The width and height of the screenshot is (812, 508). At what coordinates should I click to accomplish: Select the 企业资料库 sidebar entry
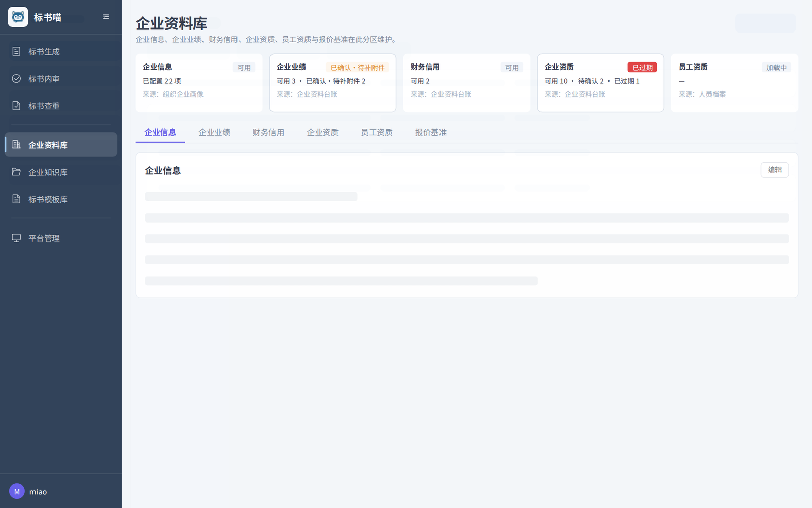coord(61,145)
